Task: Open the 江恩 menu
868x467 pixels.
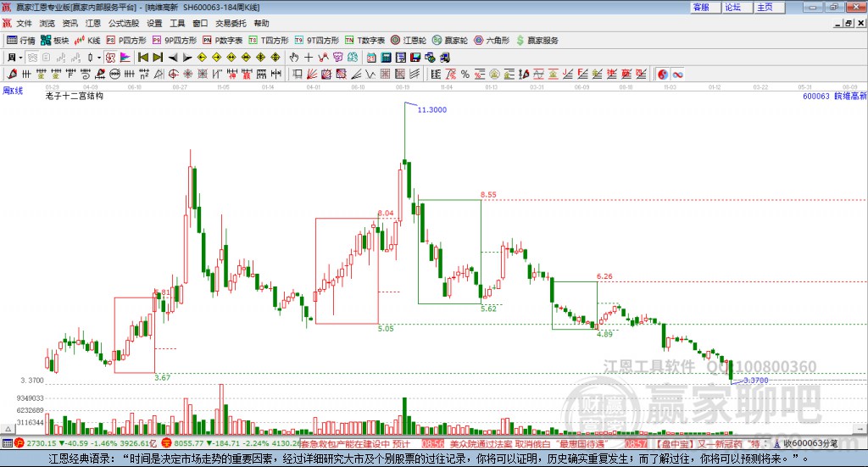Action: [93, 23]
